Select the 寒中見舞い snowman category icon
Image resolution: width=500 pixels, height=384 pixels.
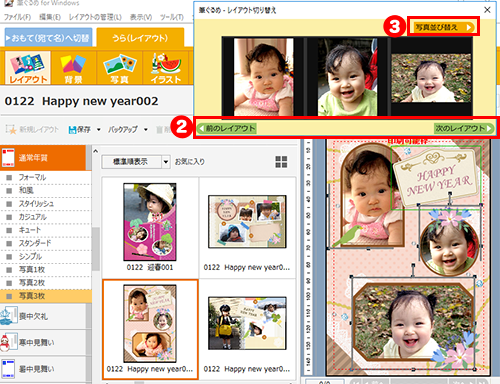click(x=8, y=342)
